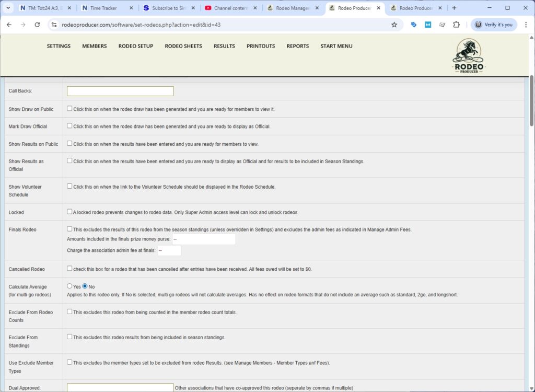Reload the page
This screenshot has width=535, height=392.
tap(37, 25)
